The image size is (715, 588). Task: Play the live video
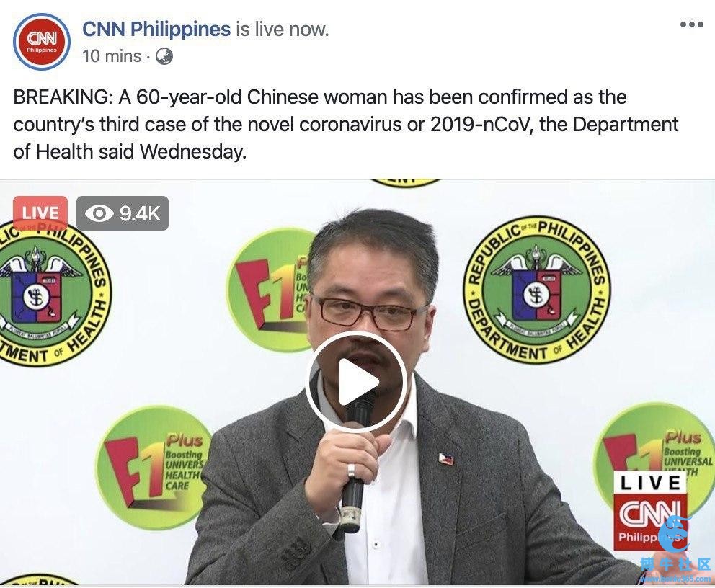click(356, 381)
